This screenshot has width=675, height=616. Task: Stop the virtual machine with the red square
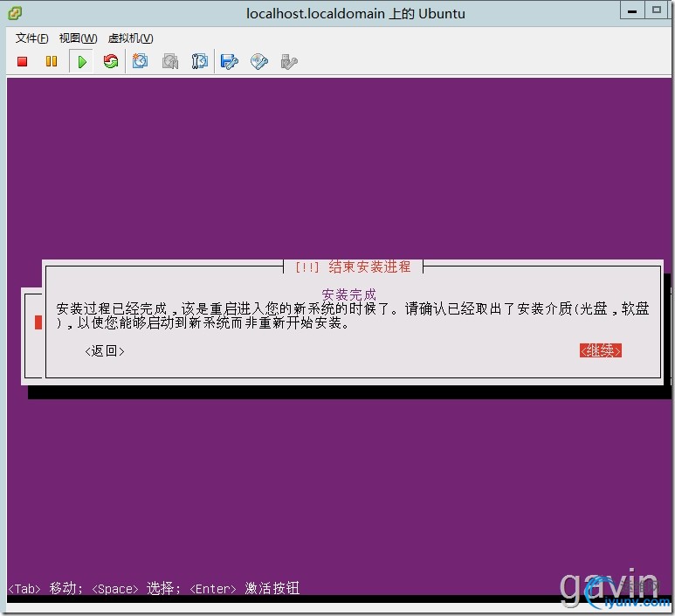point(23,61)
